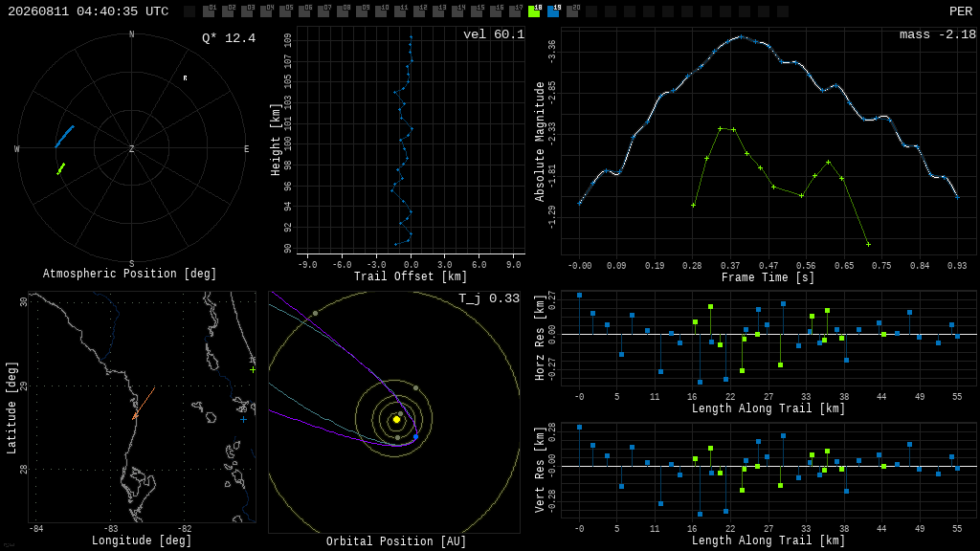Click the timestamp 20260811 04:40:35 UTC
The image size is (980, 551).
click(x=88, y=11)
